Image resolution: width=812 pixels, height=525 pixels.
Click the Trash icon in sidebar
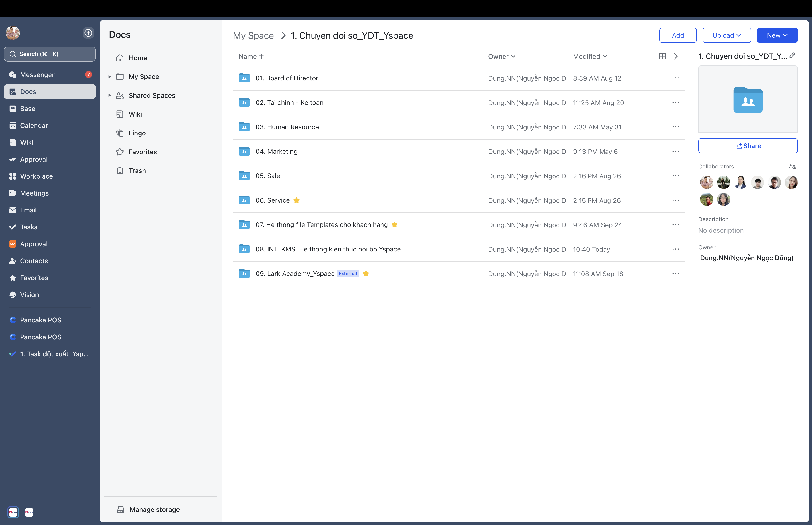120,170
